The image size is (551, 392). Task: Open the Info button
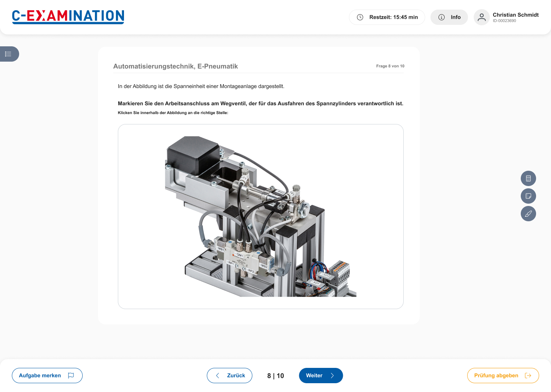[x=449, y=17]
